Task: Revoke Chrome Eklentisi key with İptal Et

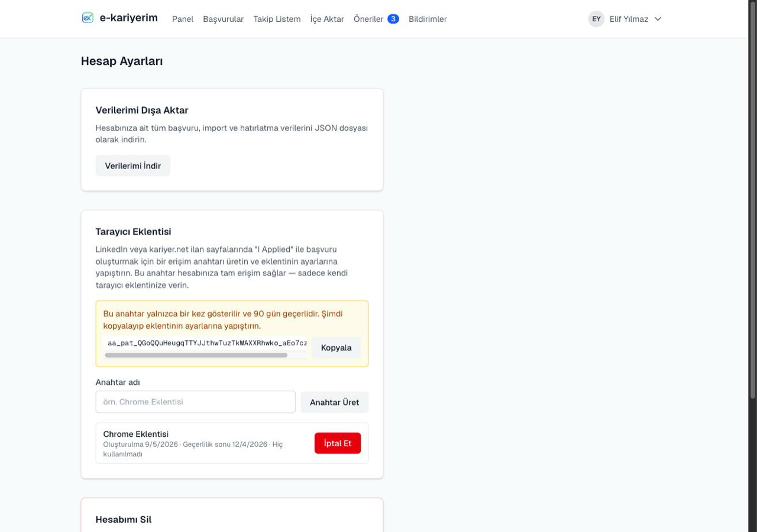Action: click(338, 443)
